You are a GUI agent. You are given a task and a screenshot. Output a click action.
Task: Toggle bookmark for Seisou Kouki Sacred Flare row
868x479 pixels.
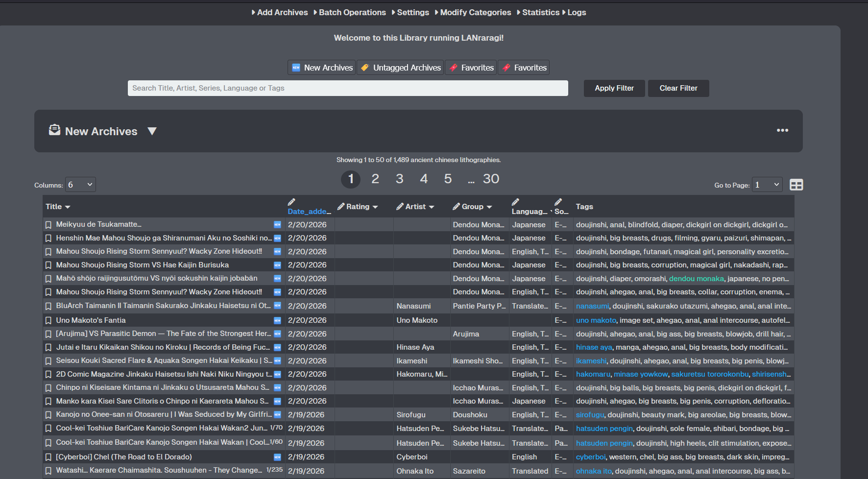tap(48, 361)
